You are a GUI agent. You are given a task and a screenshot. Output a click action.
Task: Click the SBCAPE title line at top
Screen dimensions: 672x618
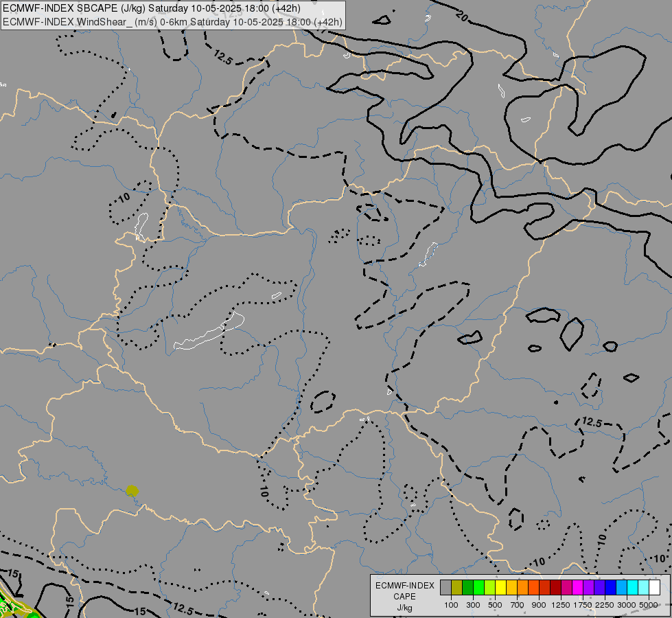[x=151, y=8]
